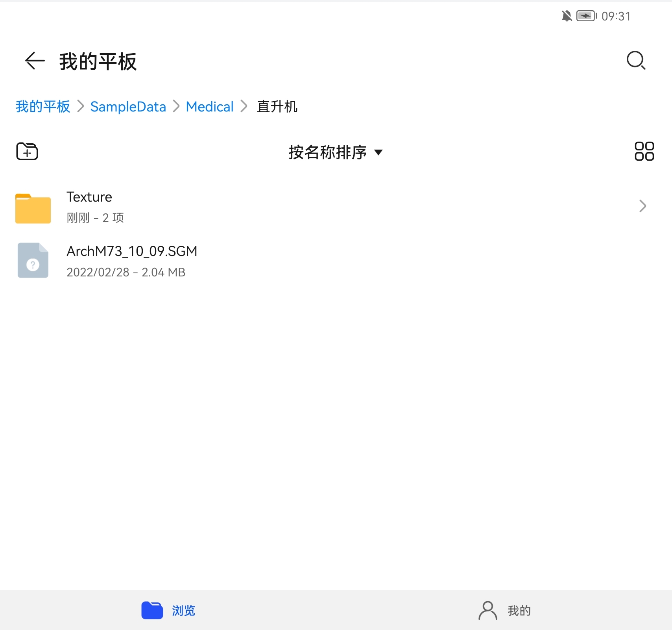672x630 pixels.
Task: Switch to the 浏览 tab label
Action: pyautogui.click(x=183, y=611)
